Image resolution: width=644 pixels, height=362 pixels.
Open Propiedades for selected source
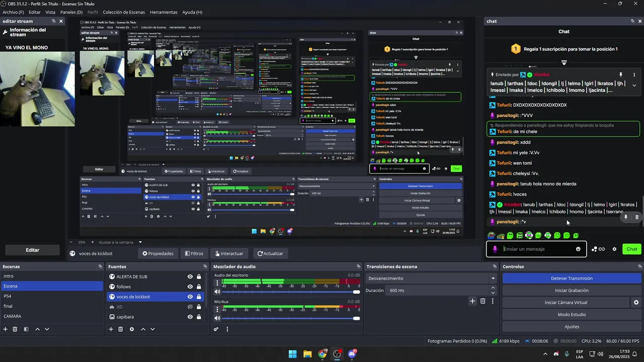pyautogui.click(x=158, y=253)
